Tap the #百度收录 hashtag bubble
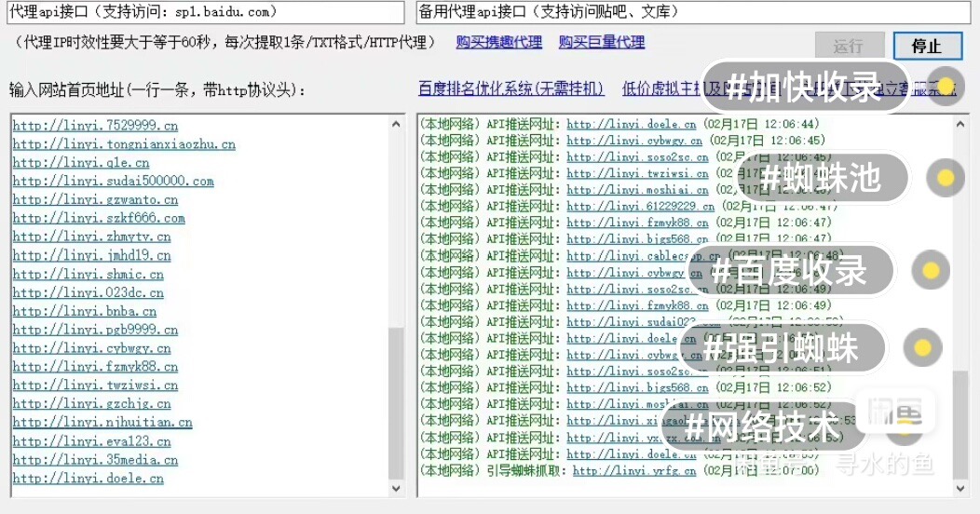This screenshot has height=514, width=980. pos(790,270)
